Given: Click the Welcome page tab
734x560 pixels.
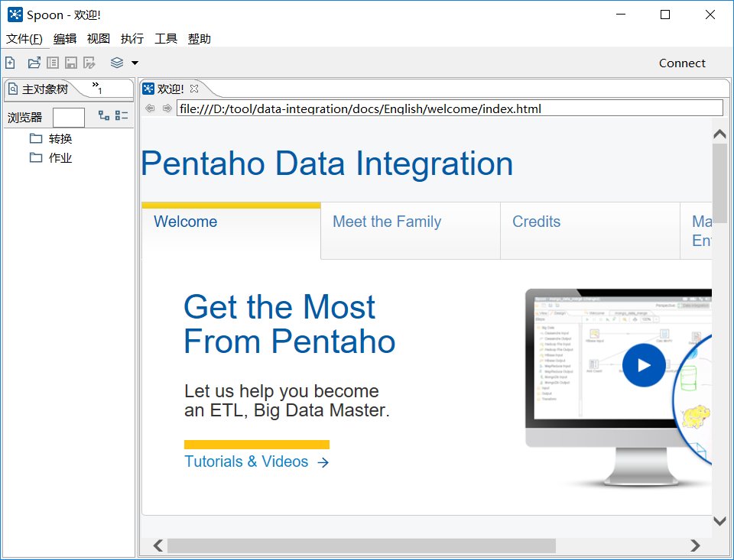Looking at the screenshot, I should (x=231, y=230).
